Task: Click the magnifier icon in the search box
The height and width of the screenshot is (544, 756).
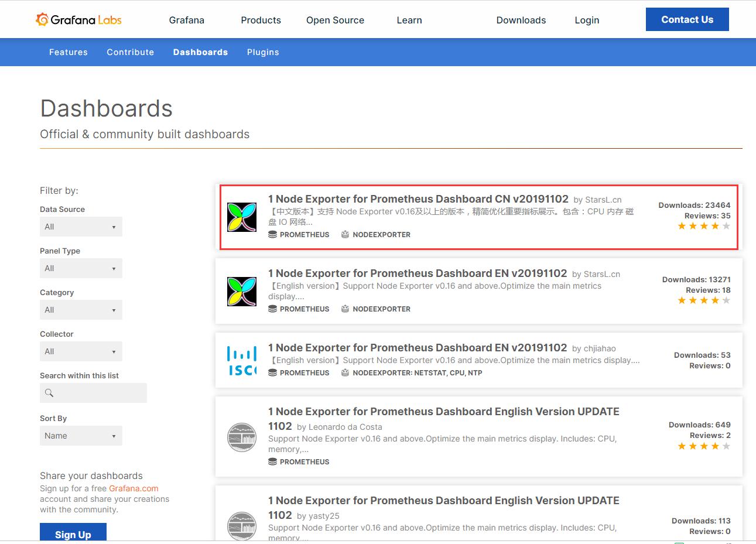Action: tap(49, 393)
